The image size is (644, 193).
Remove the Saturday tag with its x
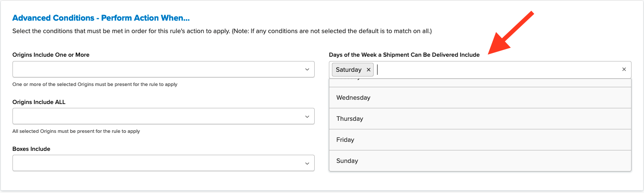pyautogui.click(x=368, y=70)
